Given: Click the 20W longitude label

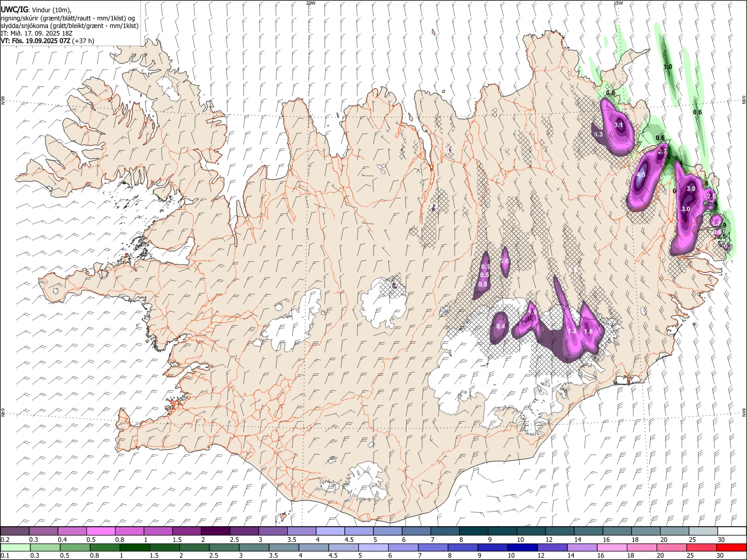Looking at the screenshot, I should point(310,3).
